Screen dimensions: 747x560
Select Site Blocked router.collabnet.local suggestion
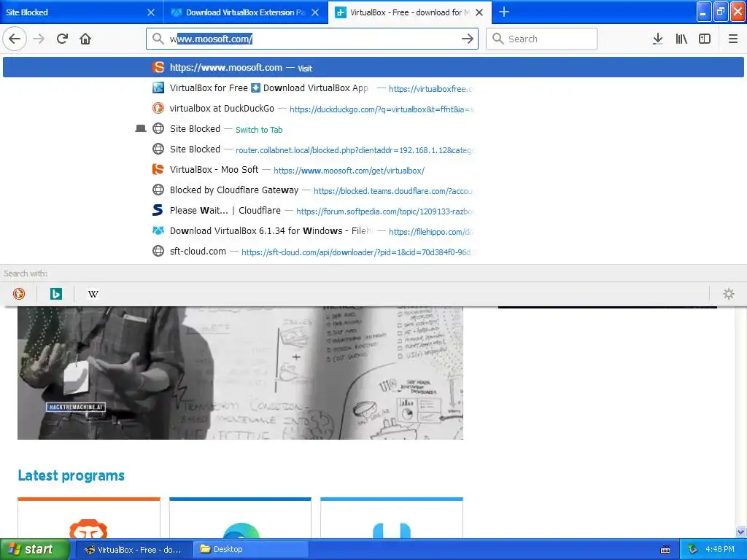[x=373, y=149]
